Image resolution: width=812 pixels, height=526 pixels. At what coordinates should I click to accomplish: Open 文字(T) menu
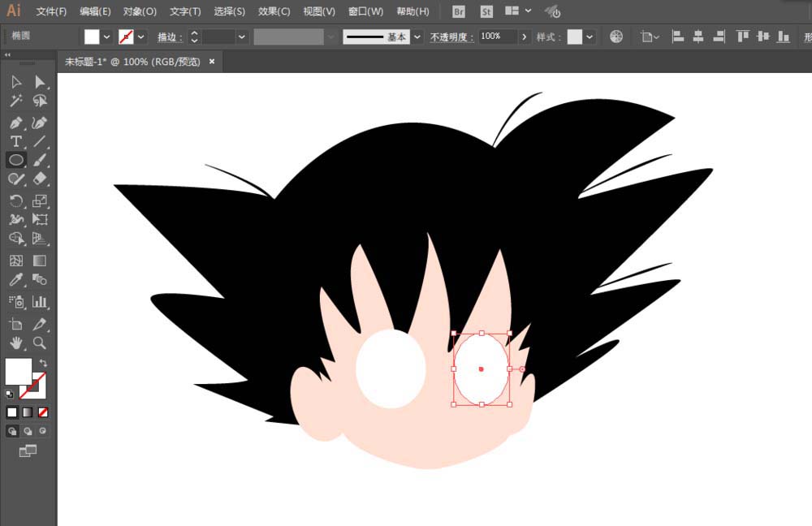tap(185, 11)
